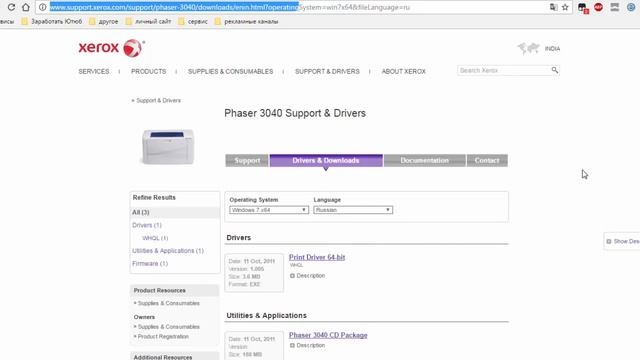Open the Language dropdown set to Russian
640x360 pixels.
353,210
